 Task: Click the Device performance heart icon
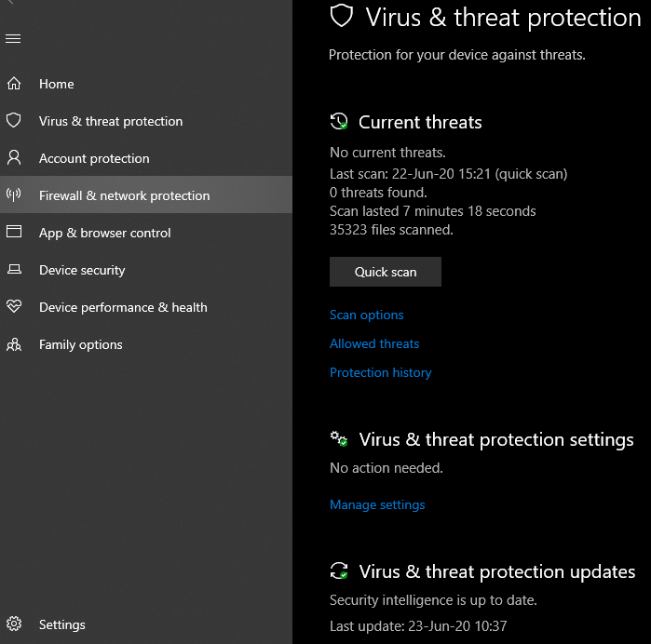(x=14, y=307)
